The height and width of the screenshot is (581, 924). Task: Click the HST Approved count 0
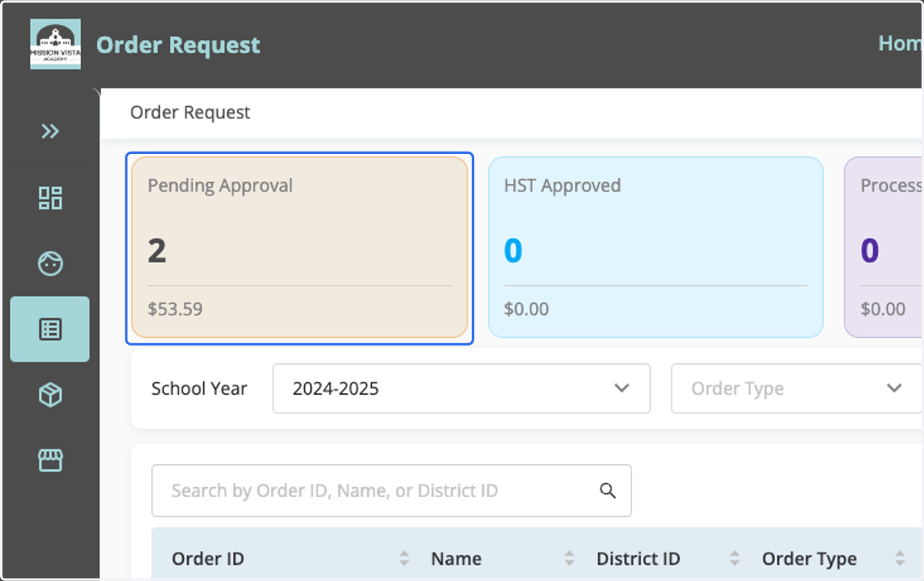tap(514, 251)
